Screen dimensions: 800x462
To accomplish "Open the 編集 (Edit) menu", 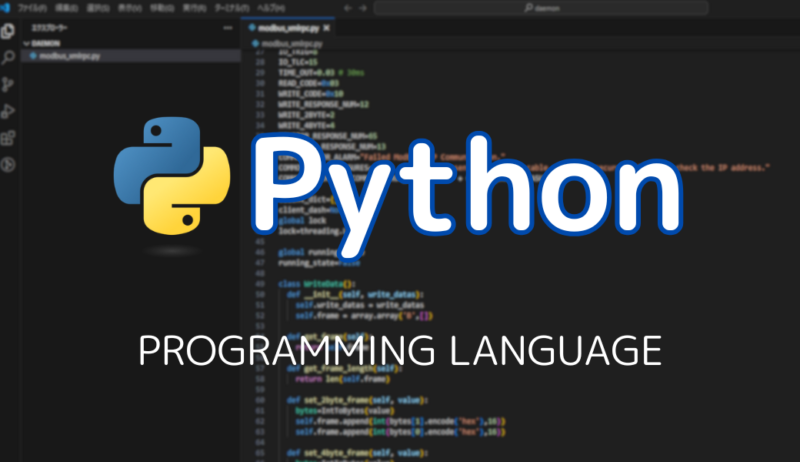I will [x=67, y=7].
